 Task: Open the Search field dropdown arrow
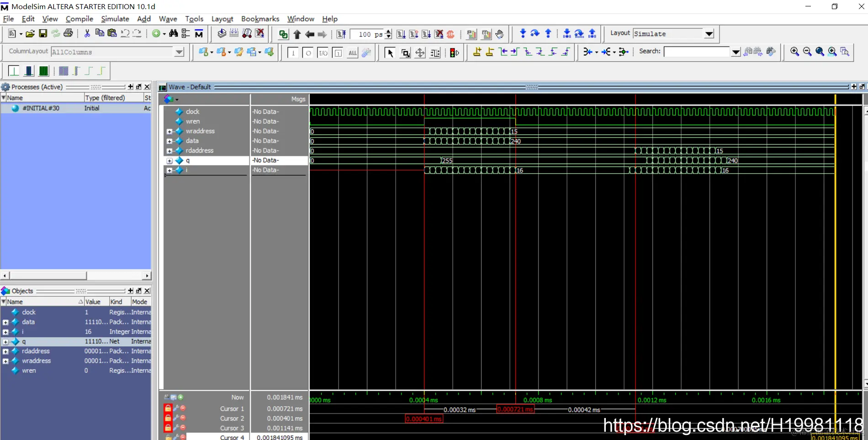736,52
